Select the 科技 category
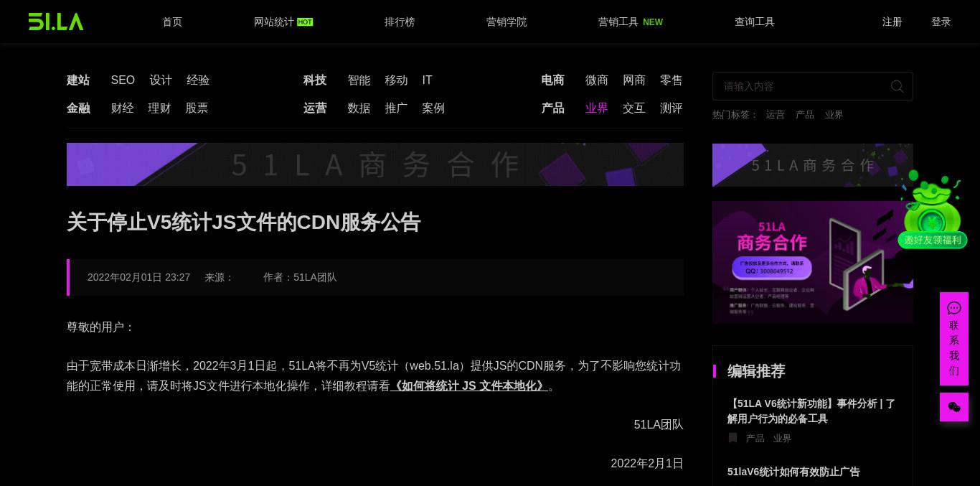The width and height of the screenshot is (980, 486). [315, 80]
